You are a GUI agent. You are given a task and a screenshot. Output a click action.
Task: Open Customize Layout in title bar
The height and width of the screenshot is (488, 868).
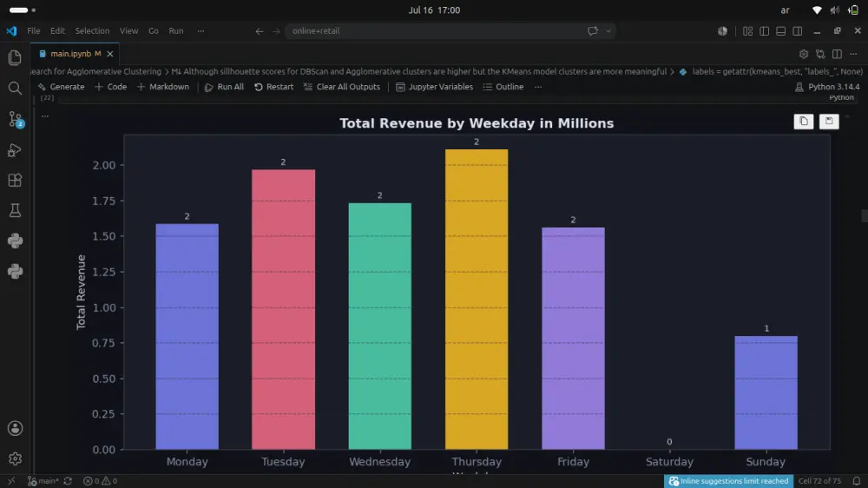[748, 31]
